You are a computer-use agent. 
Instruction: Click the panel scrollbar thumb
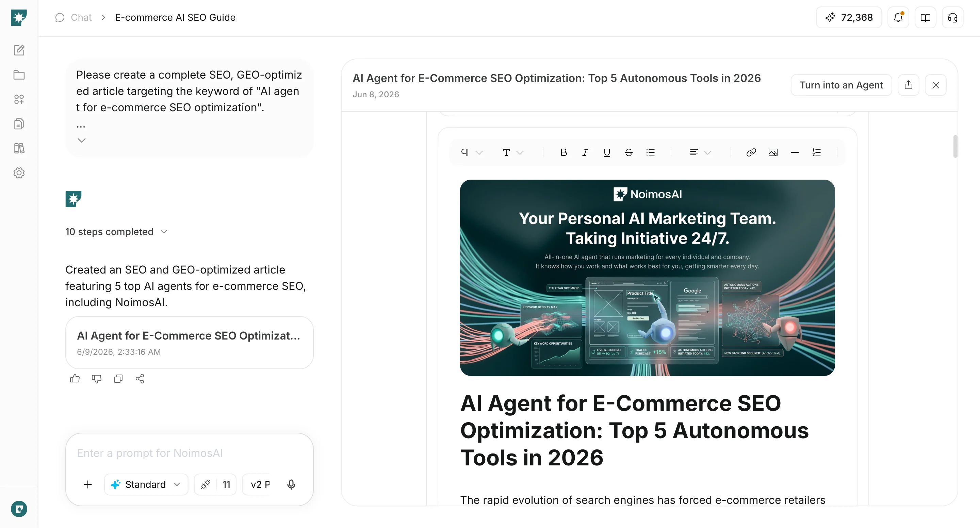click(x=955, y=146)
